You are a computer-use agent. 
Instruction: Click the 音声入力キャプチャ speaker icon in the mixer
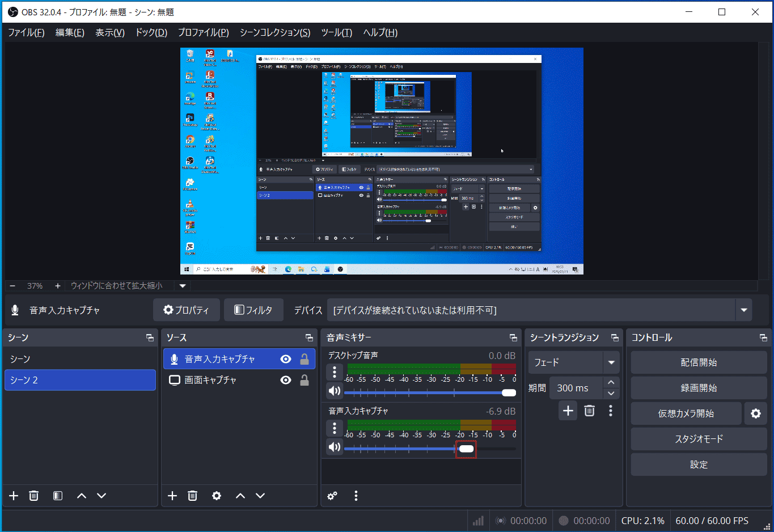334,446
